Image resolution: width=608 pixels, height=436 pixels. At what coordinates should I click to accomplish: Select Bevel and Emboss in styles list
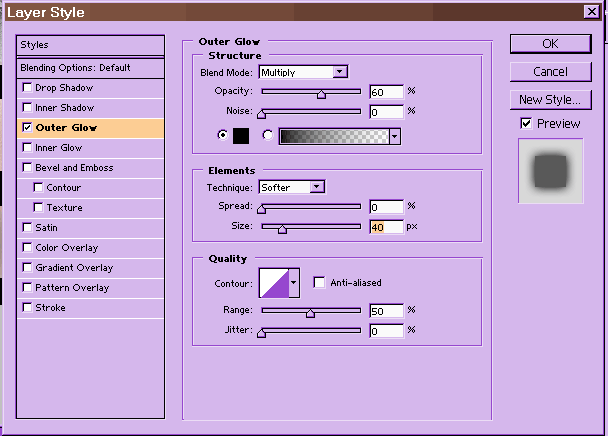click(73, 168)
